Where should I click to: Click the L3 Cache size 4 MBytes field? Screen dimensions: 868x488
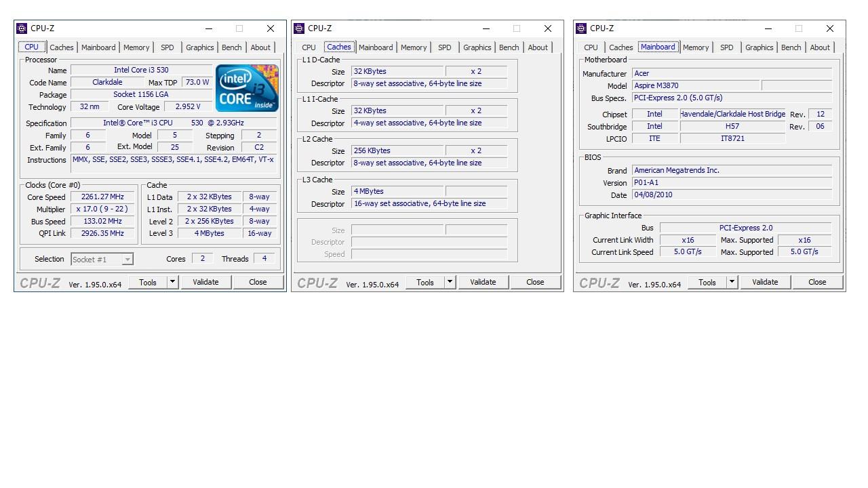pos(397,191)
